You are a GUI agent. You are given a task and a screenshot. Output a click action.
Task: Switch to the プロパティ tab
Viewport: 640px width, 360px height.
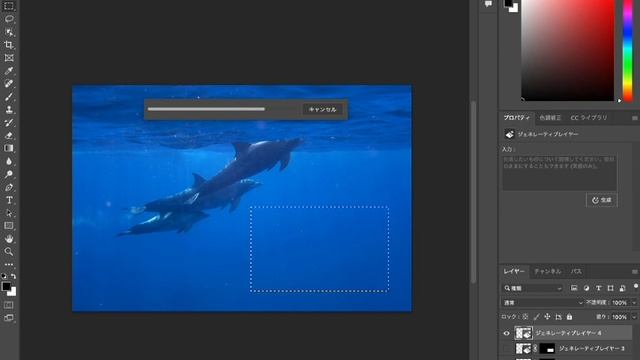tap(516, 118)
